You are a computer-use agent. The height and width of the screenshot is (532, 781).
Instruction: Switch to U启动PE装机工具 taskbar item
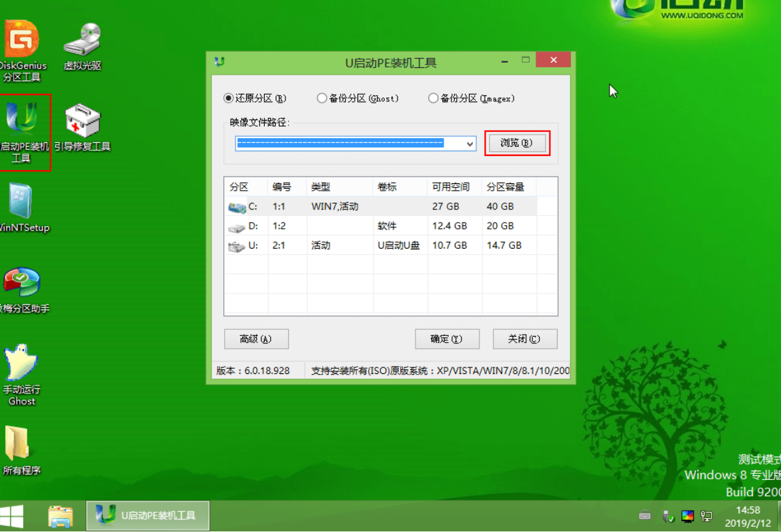(148, 515)
